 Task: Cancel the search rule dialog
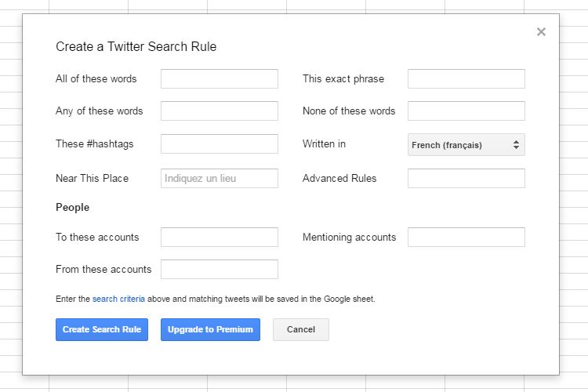[301, 330]
